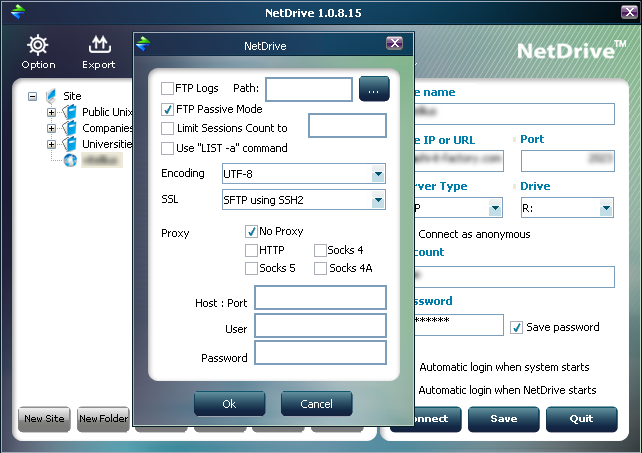Uncheck the No Proxy option
This screenshot has height=453, width=642.
point(251,231)
